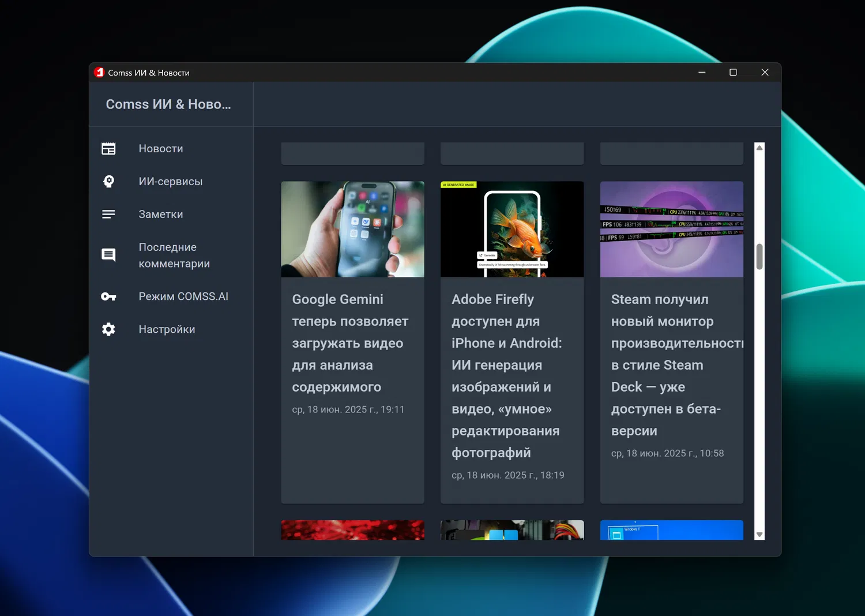
Task: Open the Adobe Firefly article title
Action: coord(507,376)
